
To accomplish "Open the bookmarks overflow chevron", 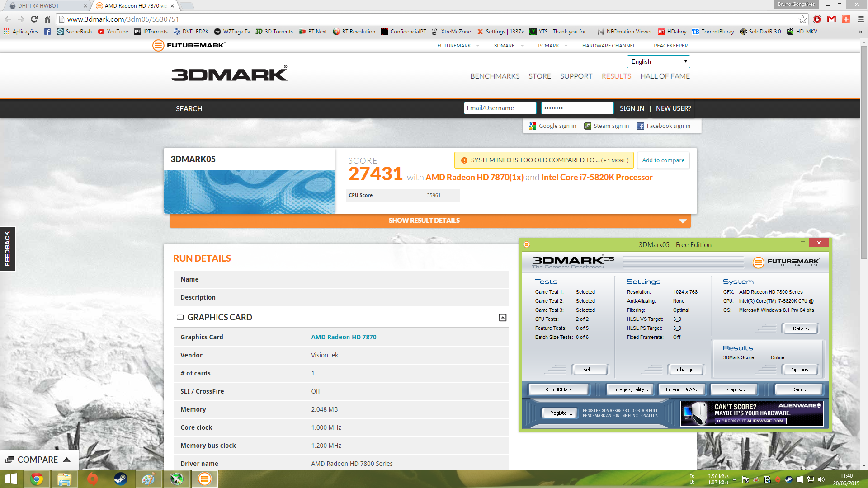I will (x=860, y=32).
